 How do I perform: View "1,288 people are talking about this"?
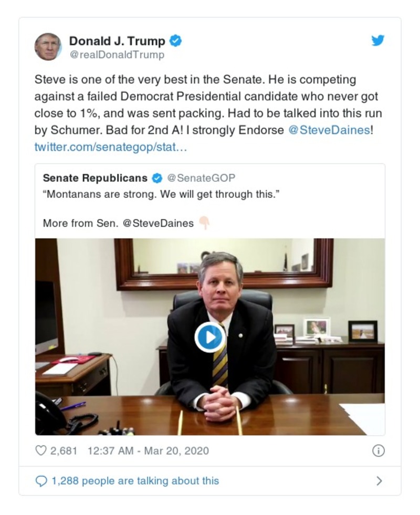click(135, 481)
